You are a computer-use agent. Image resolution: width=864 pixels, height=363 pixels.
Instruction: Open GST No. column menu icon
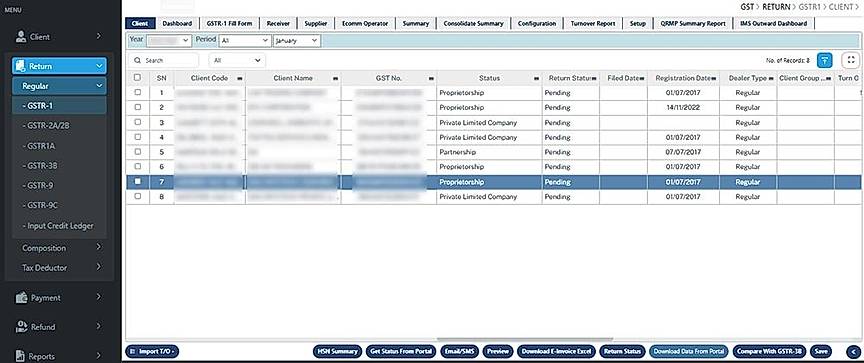431,79
